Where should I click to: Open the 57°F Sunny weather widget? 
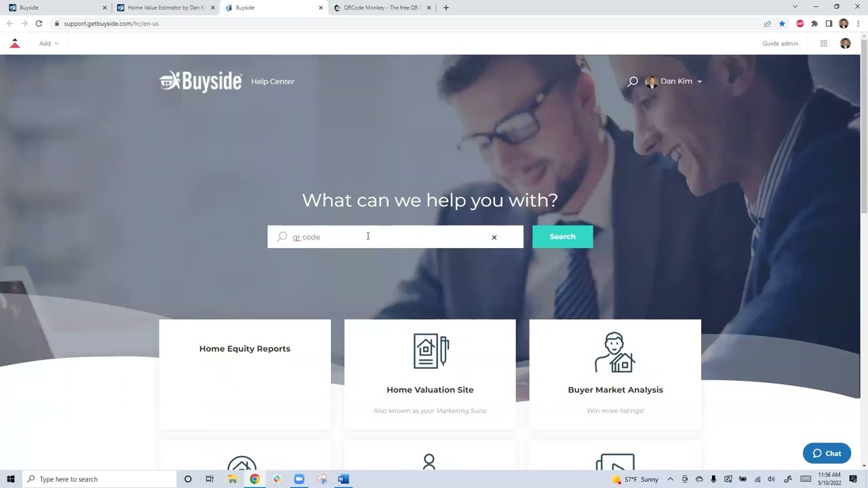coord(635,479)
